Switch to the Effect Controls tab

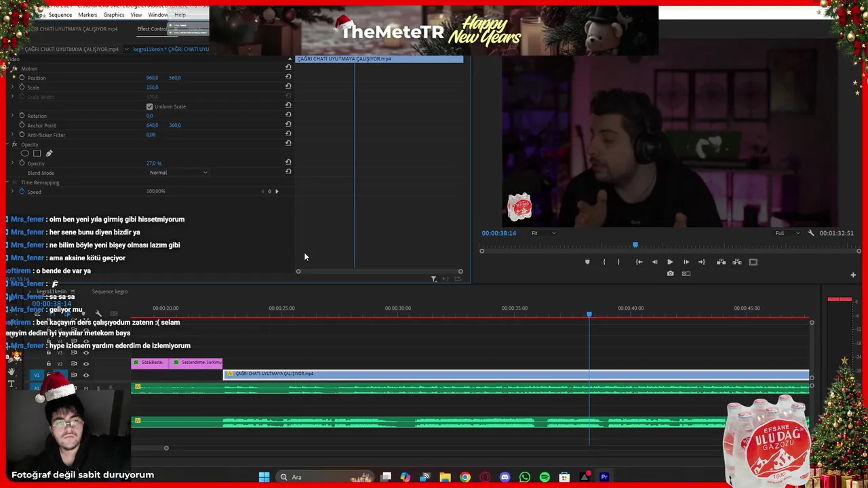(x=151, y=29)
